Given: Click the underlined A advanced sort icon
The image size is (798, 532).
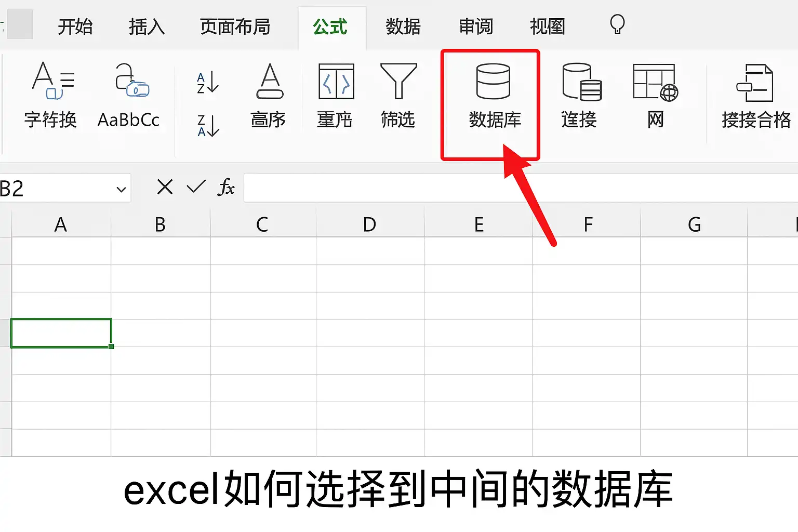Looking at the screenshot, I should click(270, 81).
